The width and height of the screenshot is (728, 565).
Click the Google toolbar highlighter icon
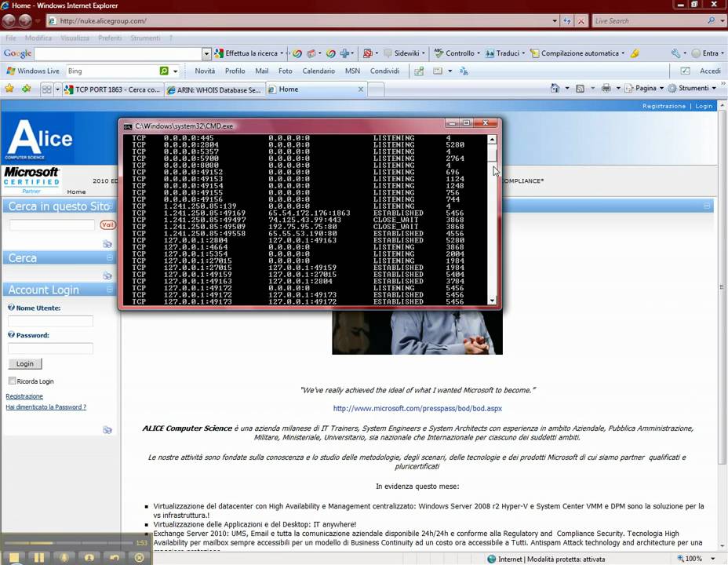[x=635, y=53]
